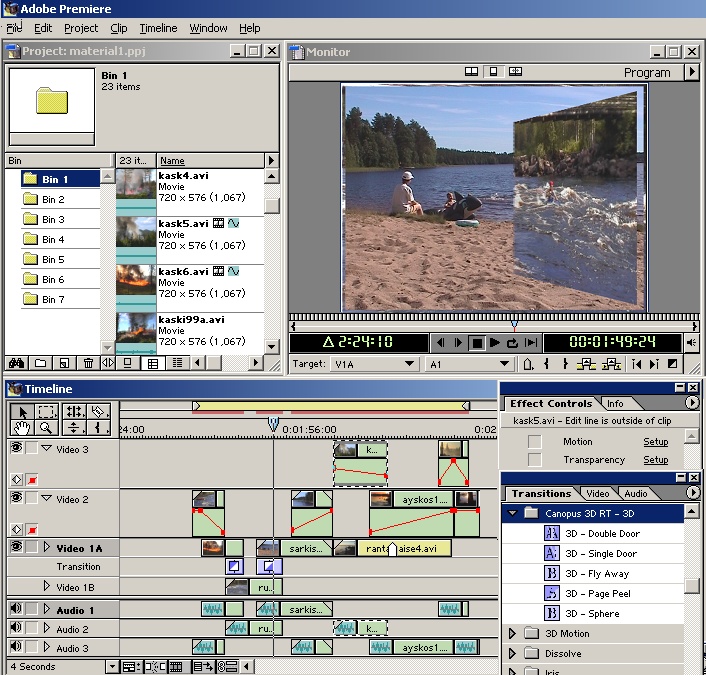Select the Zoom magnifier tool
Screen dimensions: 706x675
coord(46,427)
